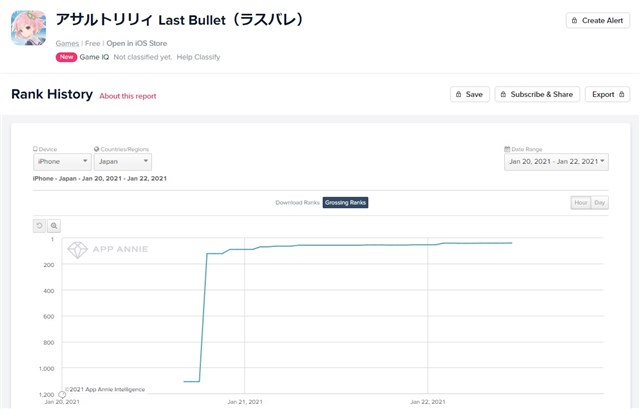Screen dimensions: 640x409
Task: Click the Help Classify link
Action: pos(198,57)
